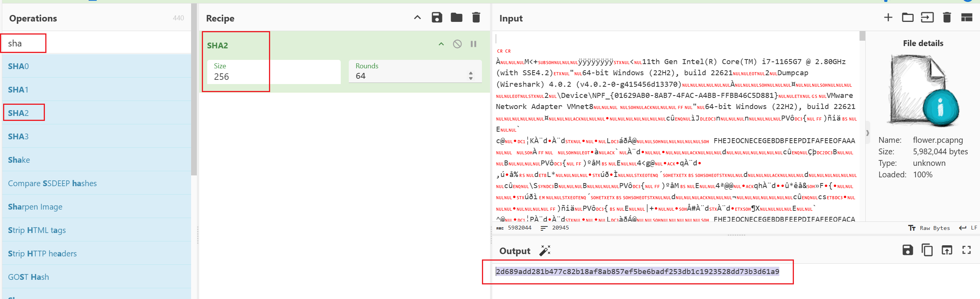Maximise the output pane
This screenshot has width=980, height=299.
[x=966, y=250]
